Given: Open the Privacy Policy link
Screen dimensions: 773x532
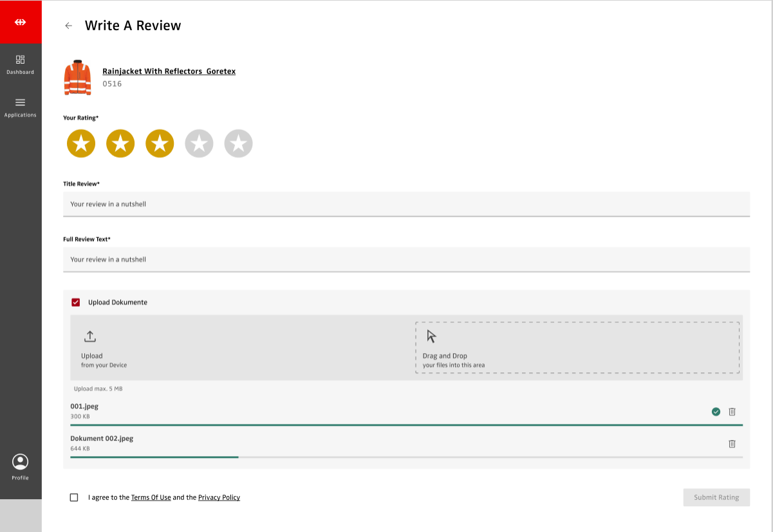Looking at the screenshot, I should (x=219, y=497).
